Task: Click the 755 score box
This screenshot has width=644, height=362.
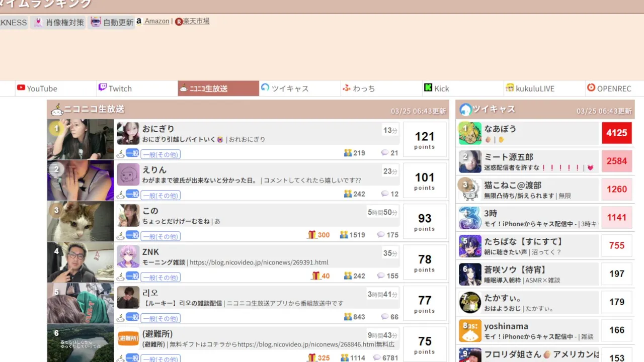Action: click(617, 245)
